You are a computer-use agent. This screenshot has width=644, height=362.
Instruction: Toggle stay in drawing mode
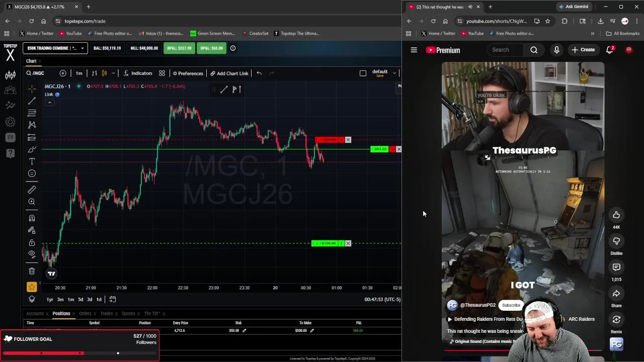point(32,230)
